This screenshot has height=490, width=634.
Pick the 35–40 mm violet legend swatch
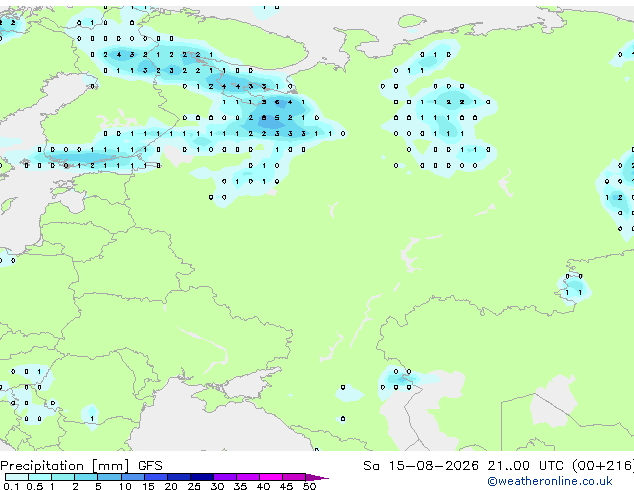248,477
